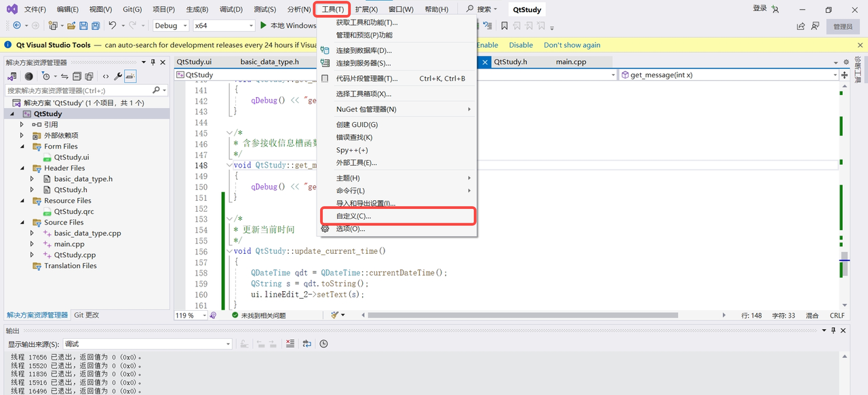Image resolution: width=868 pixels, height=395 pixels.
Task: Toggle the preview selected items button
Action: (130, 76)
